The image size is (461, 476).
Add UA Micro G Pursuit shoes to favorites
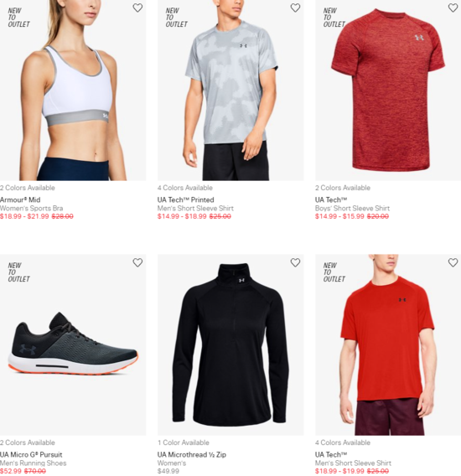pyautogui.click(x=137, y=262)
